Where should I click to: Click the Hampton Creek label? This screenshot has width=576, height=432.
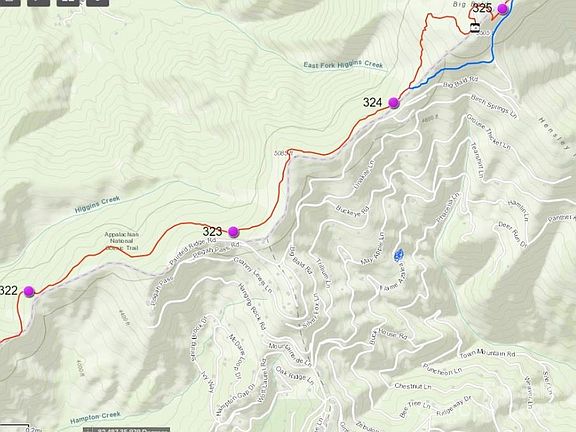tap(95, 418)
